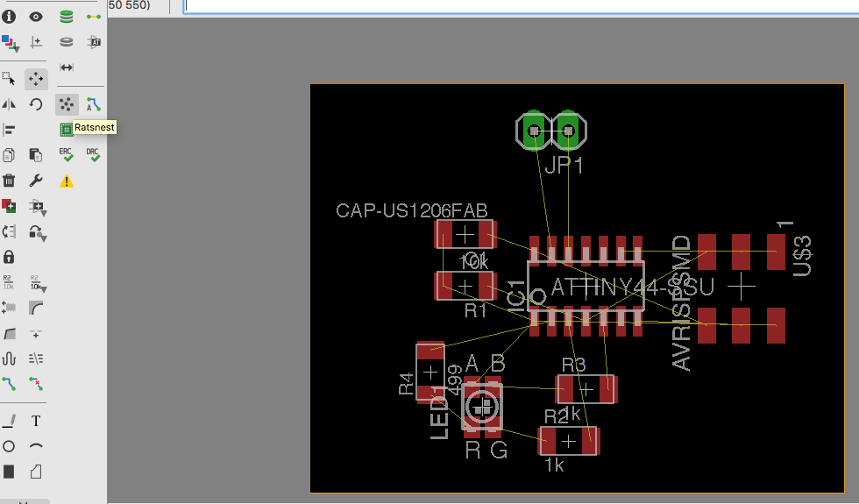Open the Autorouter tool
The width and height of the screenshot is (859, 504).
pos(93,104)
